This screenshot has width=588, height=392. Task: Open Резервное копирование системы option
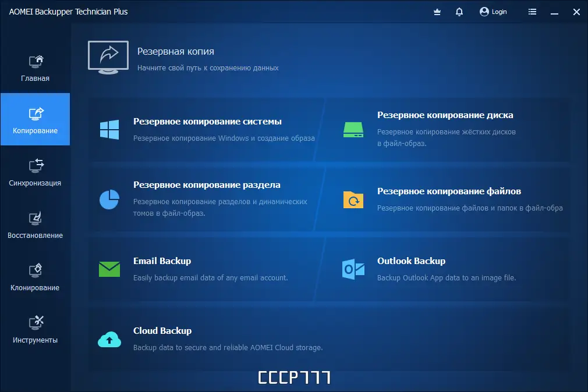coord(207,122)
